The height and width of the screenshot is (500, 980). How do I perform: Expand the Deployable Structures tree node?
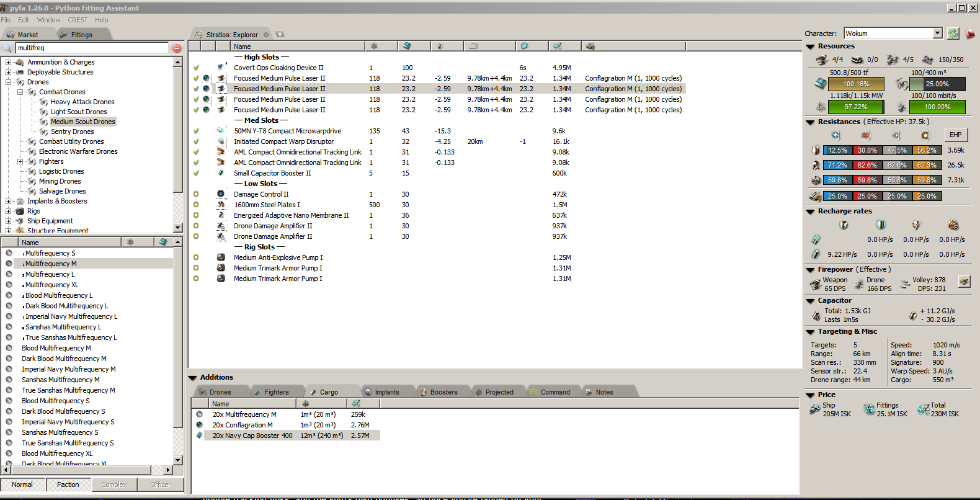coord(8,72)
